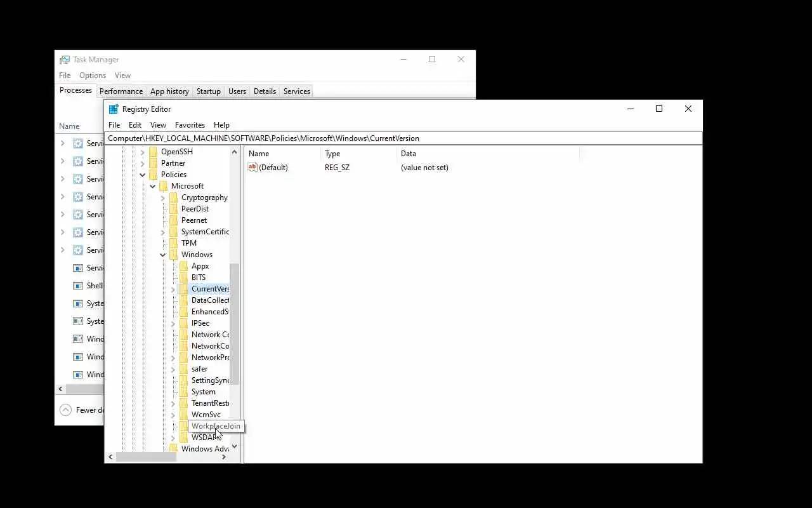Expand the IPSec key
This screenshot has height=508, width=812.
[x=173, y=323]
